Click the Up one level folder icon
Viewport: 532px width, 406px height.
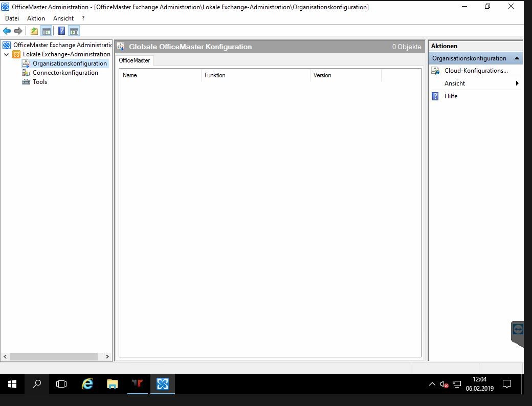click(x=34, y=31)
